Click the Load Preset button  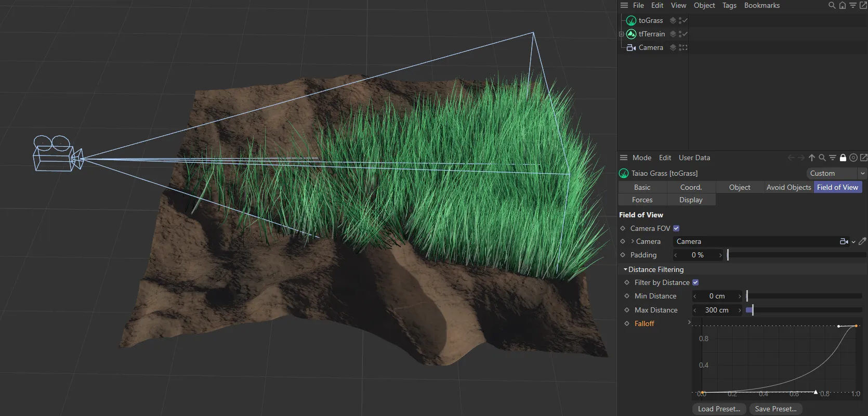pos(719,409)
